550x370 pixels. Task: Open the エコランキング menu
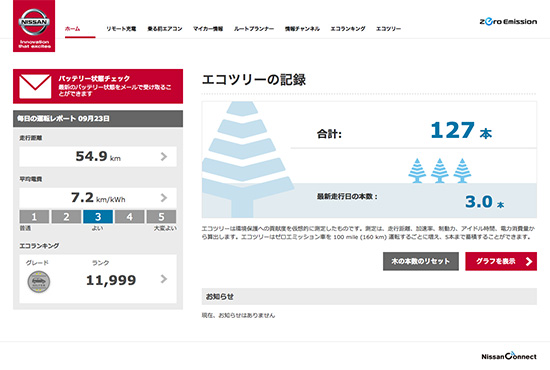[x=348, y=29]
